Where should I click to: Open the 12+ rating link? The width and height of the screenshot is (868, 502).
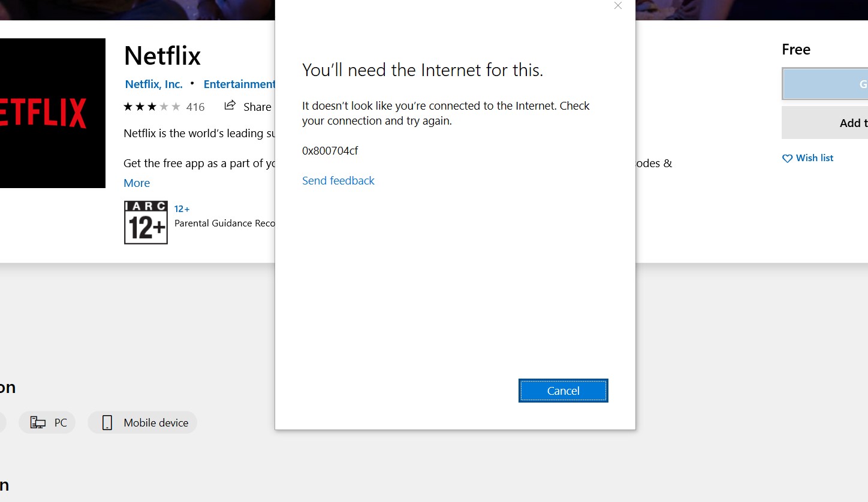click(182, 209)
